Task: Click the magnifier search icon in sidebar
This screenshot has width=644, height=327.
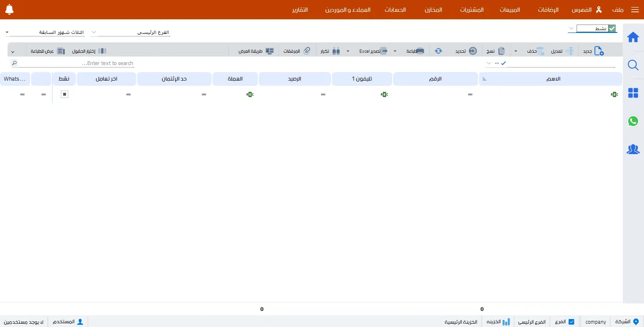Action: click(633, 65)
